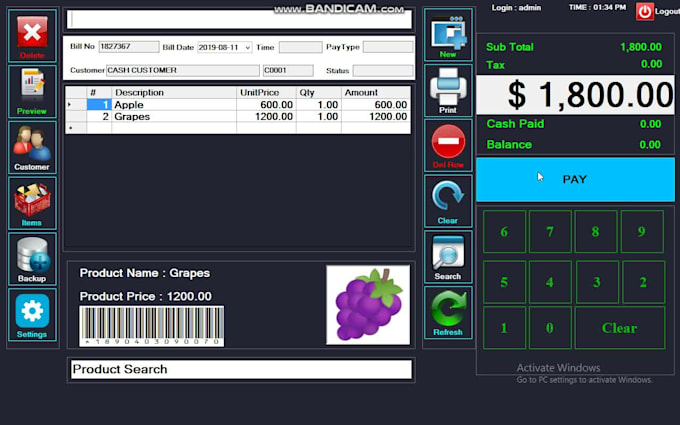Viewport: 680px width, 425px height.
Task: Select row number 2 cell
Action: pyautogui.click(x=99, y=117)
